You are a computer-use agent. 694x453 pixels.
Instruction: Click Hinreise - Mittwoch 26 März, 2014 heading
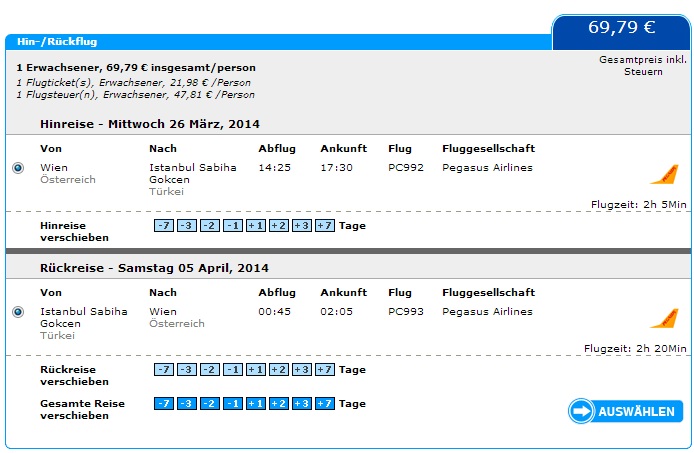point(150,124)
